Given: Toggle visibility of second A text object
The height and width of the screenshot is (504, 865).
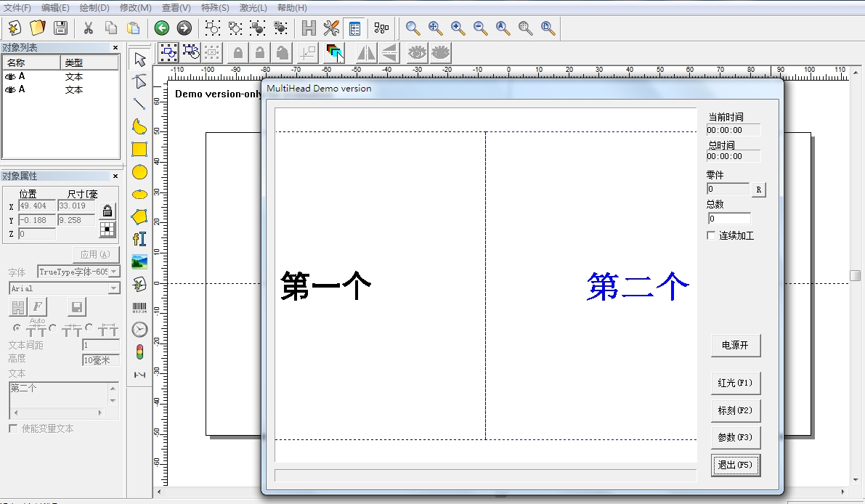Looking at the screenshot, I should point(10,89).
